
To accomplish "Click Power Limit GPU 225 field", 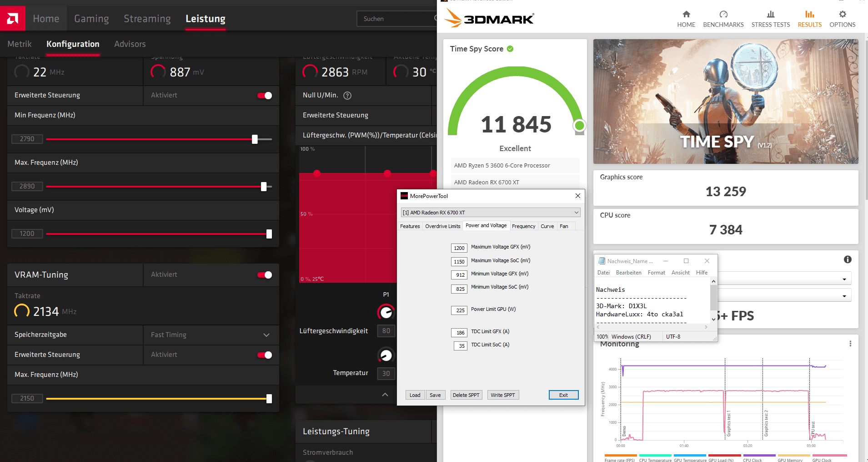I will click(x=459, y=310).
